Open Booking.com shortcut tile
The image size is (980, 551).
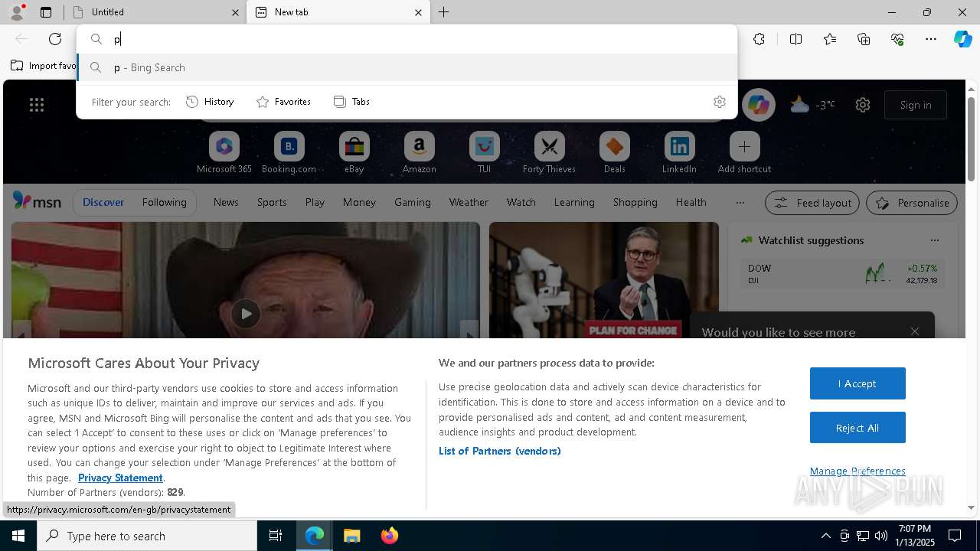click(289, 153)
